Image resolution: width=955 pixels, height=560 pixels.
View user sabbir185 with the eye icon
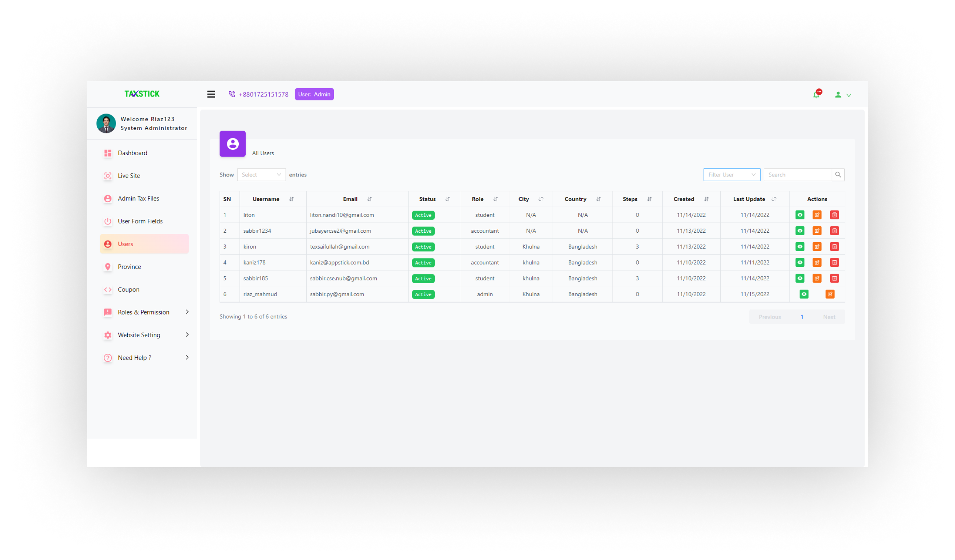pyautogui.click(x=800, y=278)
